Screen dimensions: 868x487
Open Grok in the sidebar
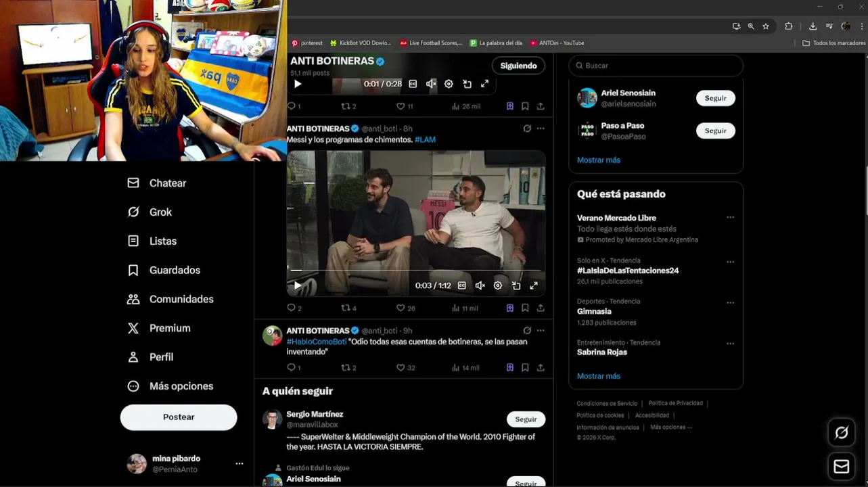click(x=150, y=212)
